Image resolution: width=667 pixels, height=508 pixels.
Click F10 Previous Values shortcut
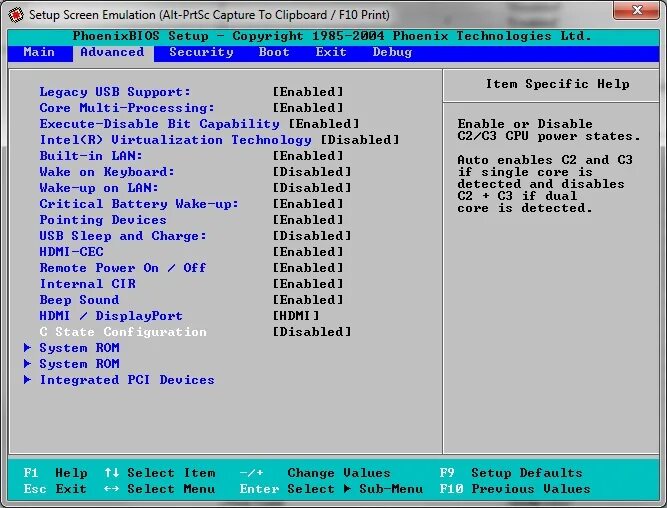[x=515, y=488]
